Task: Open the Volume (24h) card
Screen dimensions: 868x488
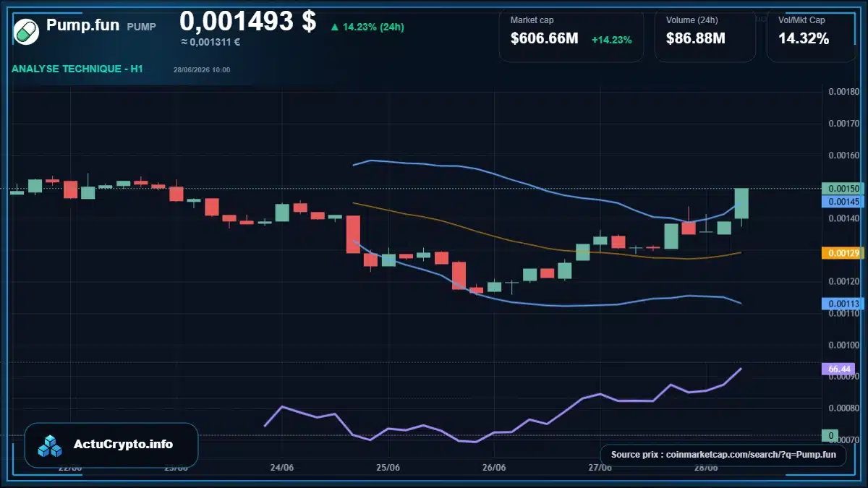Action: click(x=705, y=35)
